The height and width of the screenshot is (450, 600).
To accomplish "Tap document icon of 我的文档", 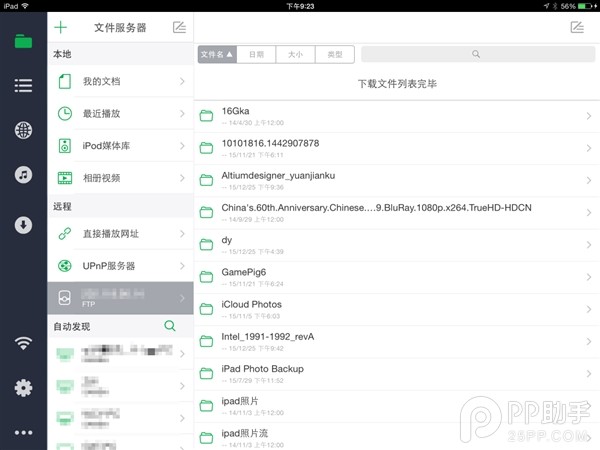I will [x=65, y=81].
